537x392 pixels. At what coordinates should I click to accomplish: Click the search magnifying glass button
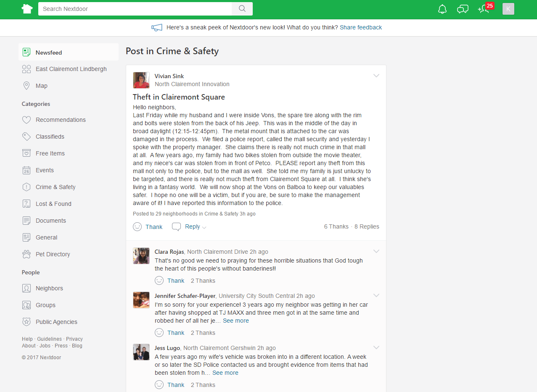pos(242,9)
